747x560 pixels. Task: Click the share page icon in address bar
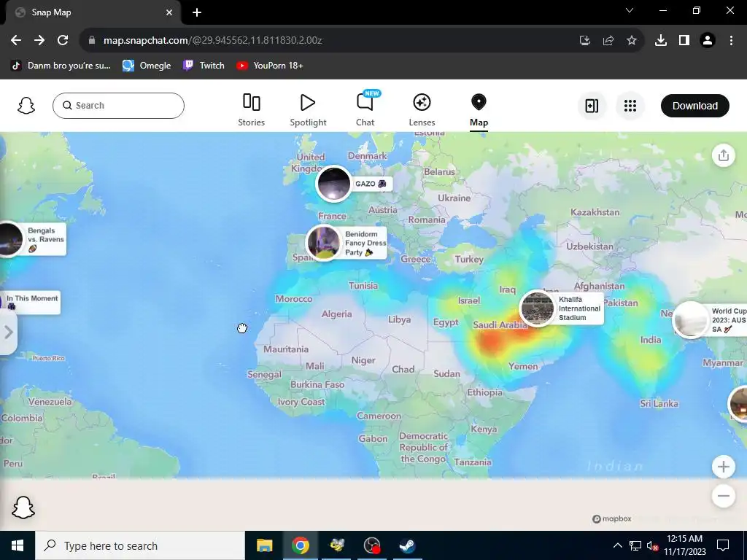(608, 41)
